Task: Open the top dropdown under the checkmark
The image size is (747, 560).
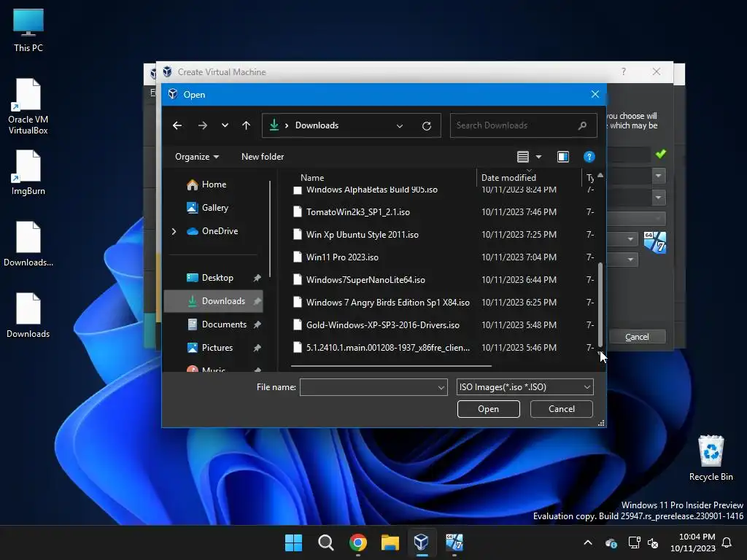Action: [659, 176]
